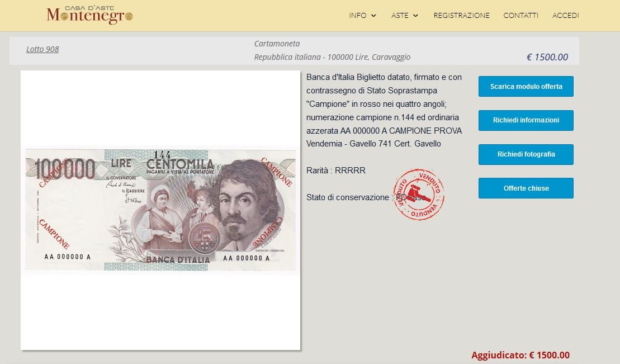Open the REGISTRAZIONE page
The image size is (620, 364).
(461, 16)
